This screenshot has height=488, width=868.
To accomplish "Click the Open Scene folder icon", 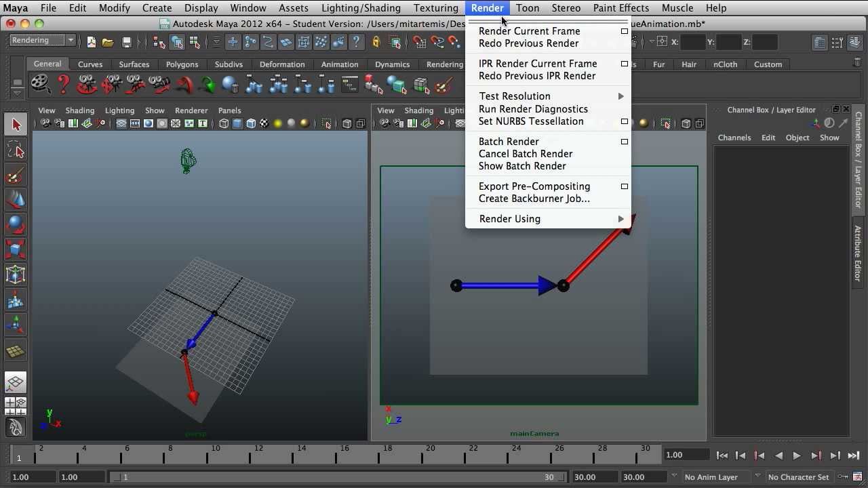I will click(x=108, y=42).
